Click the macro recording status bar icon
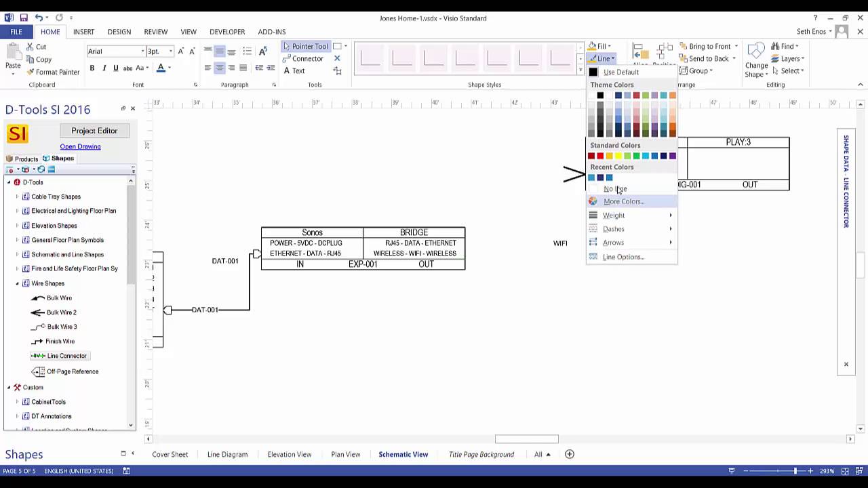The width and height of the screenshot is (868, 488). [126, 470]
